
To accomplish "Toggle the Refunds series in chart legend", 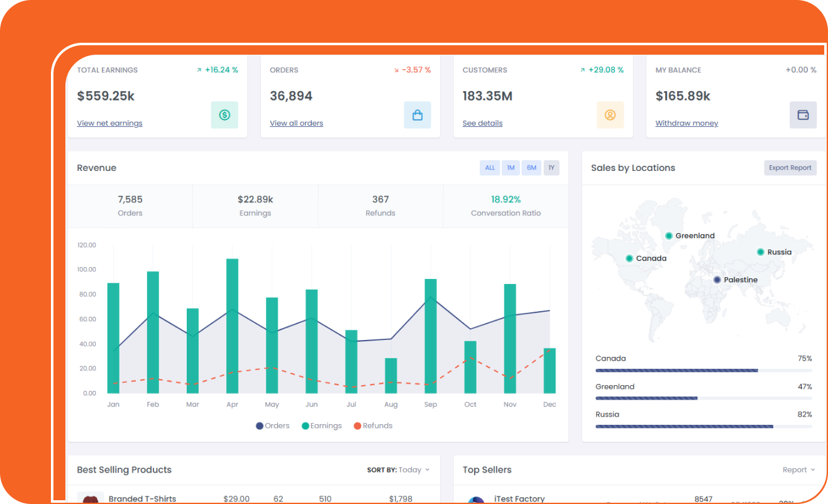I will tap(373, 426).
